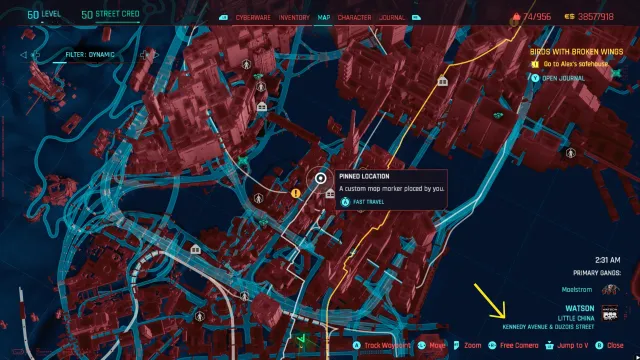Click the Watson district badge icon
This screenshot has width=640, height=360.
pyautogui.click(x=610, y=313)
